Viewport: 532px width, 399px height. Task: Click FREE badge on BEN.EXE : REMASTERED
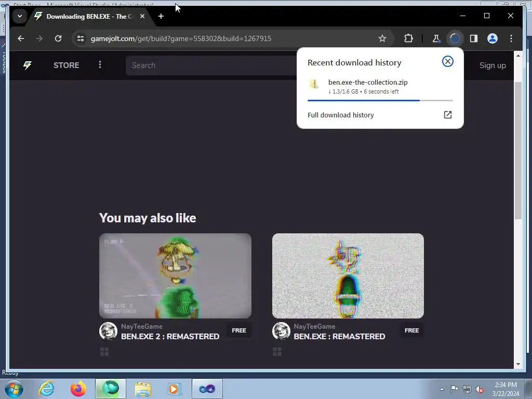(x=411, y=330)
